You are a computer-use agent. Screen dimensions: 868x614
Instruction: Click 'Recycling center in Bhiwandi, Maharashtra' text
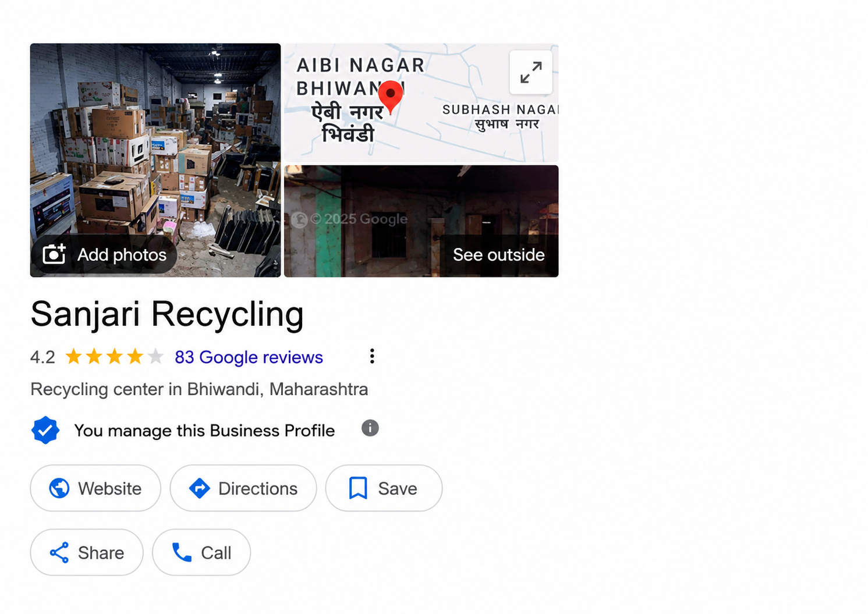point(199,389)
